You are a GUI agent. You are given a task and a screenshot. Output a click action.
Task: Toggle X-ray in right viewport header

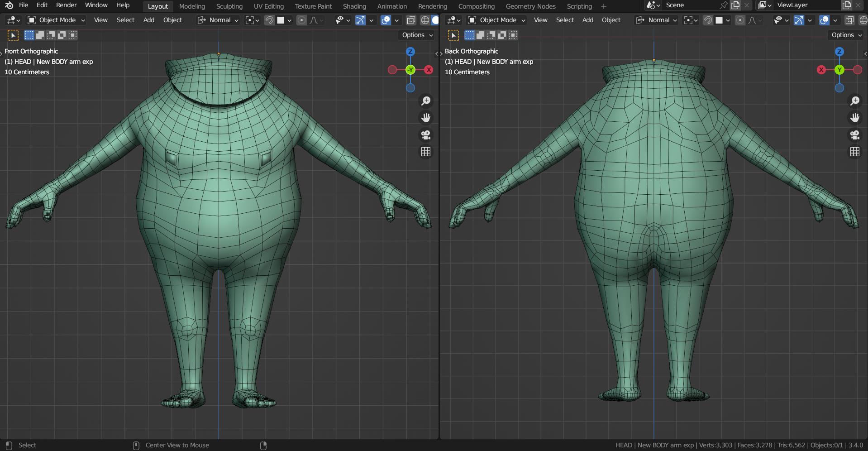click(849, 20)
